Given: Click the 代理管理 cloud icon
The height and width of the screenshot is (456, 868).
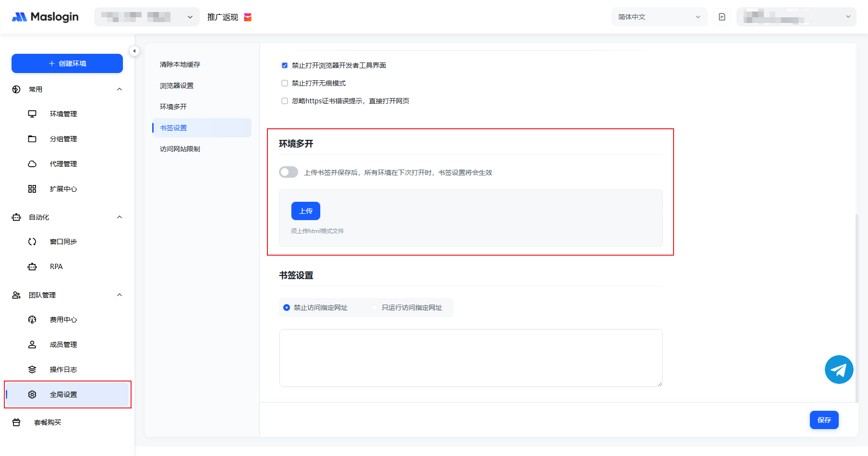Looking at the screenshot, I should point(32,164).
